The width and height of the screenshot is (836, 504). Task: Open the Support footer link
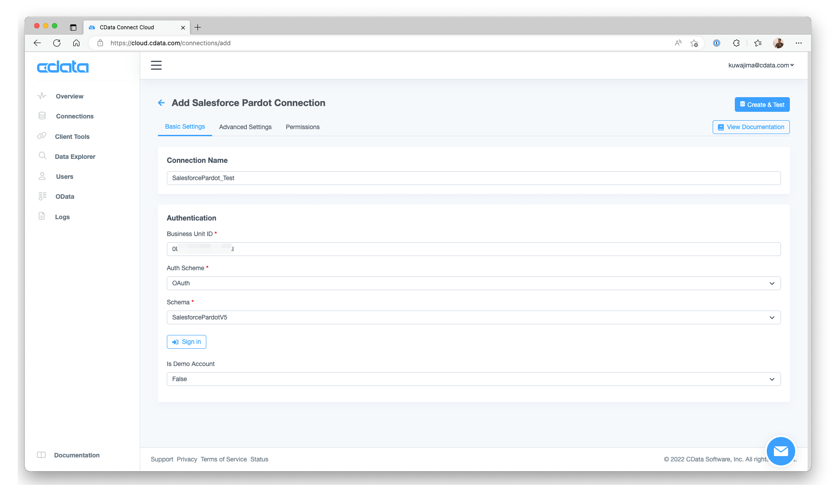(x=162, y=459)
